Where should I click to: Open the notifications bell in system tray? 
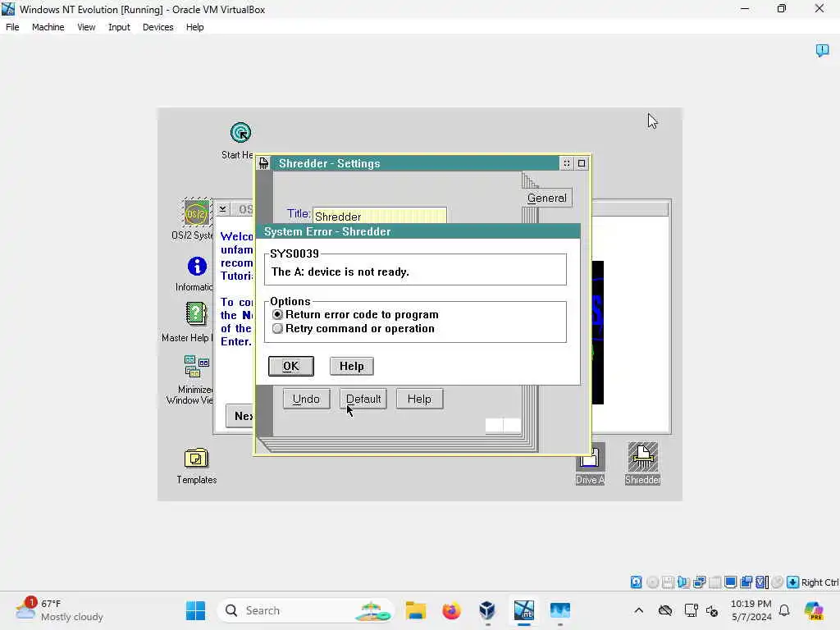pyautogui.click(x=784, y=610)
